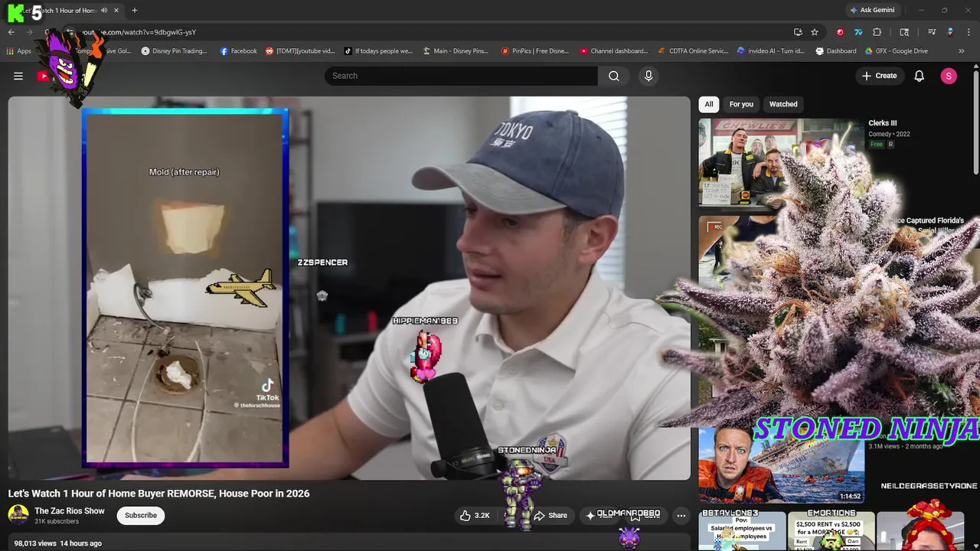Image resolution: width=980 pixels, height=551 pixels.
Task: Select the 'All' filter chip
Action: [709, 104]
